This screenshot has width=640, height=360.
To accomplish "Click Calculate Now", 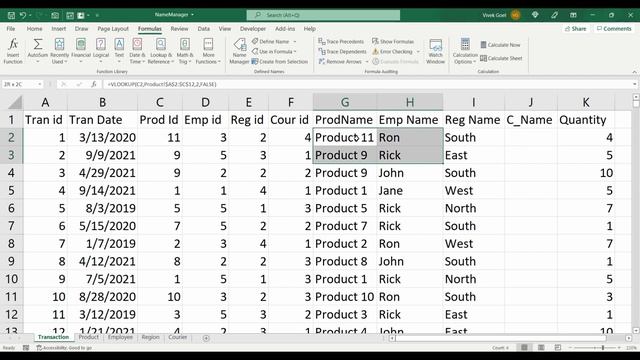I will [500, 45].
